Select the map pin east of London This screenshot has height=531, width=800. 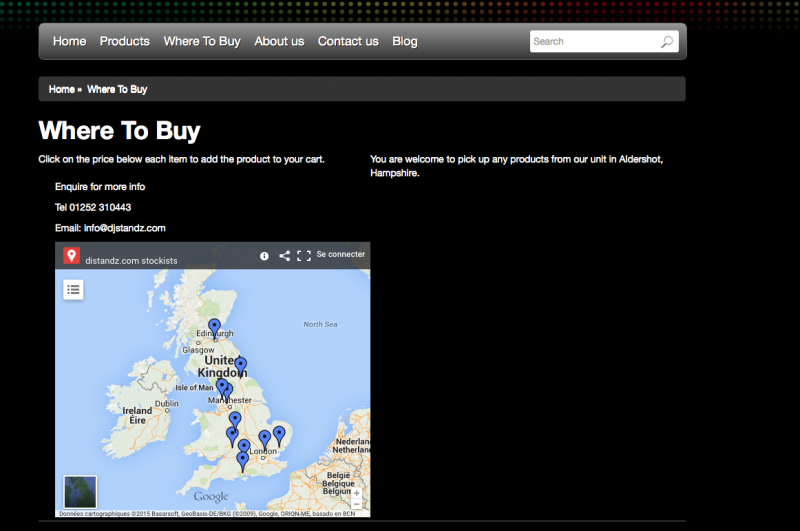[279, 434]
